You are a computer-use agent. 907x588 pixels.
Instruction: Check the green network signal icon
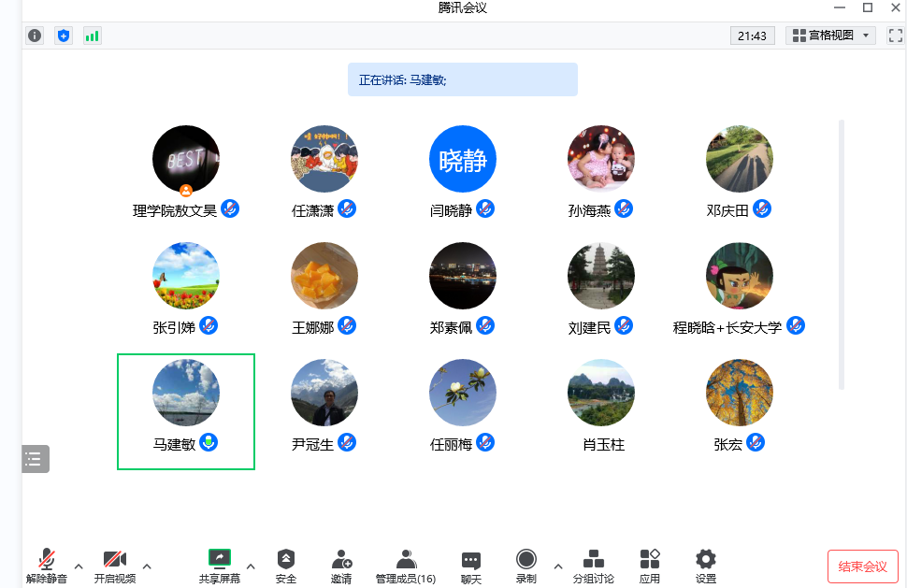coord(92,36)
